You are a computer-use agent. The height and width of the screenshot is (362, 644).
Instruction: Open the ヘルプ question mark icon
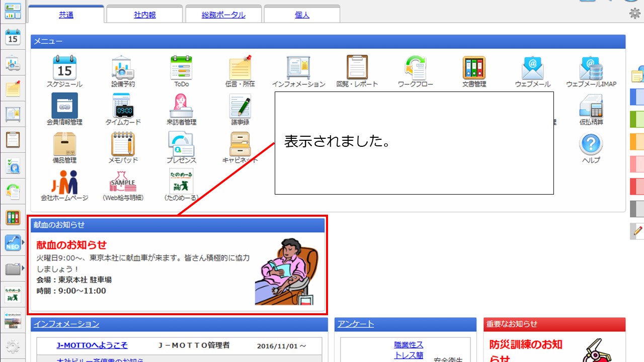[x=591, y=144]
